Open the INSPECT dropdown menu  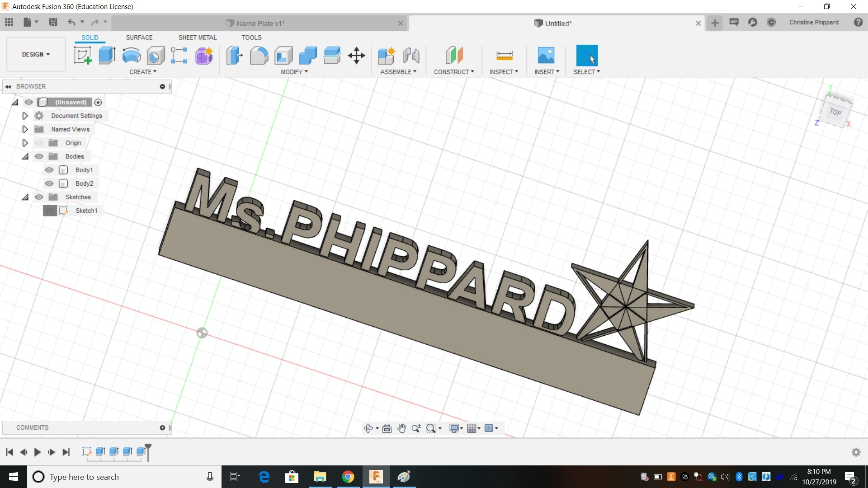point(504,72)
